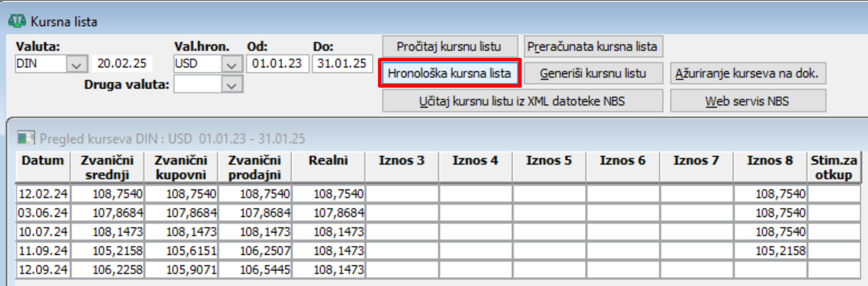The width and height of the screenshot is (868, 286).
Task: Click the Do date field 31.01.25
Action: pos(342,64)
